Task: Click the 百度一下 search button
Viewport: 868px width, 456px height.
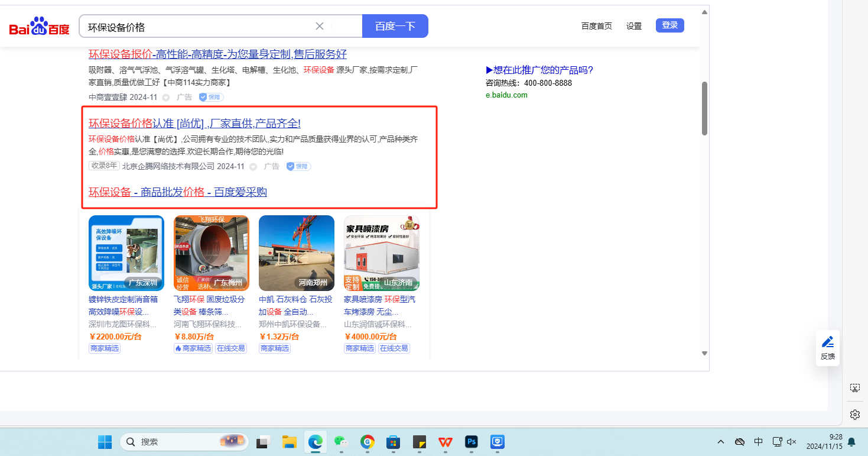Action: click(x=395, y=26)
